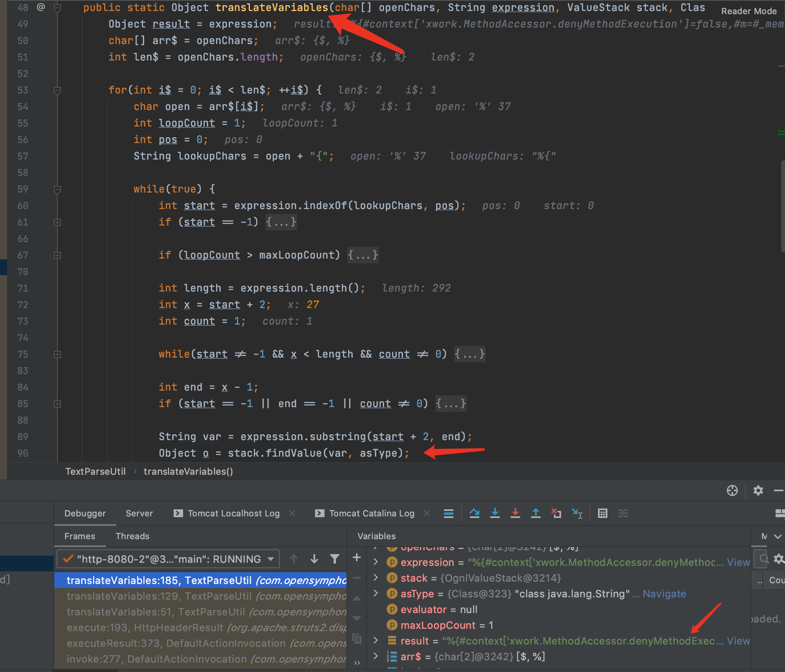Expand folded block at line 61

point(57,222)
